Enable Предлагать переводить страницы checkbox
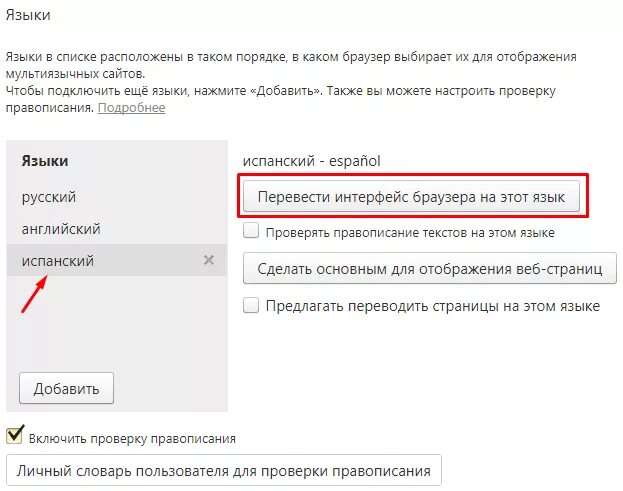 (x=251, y=305)
